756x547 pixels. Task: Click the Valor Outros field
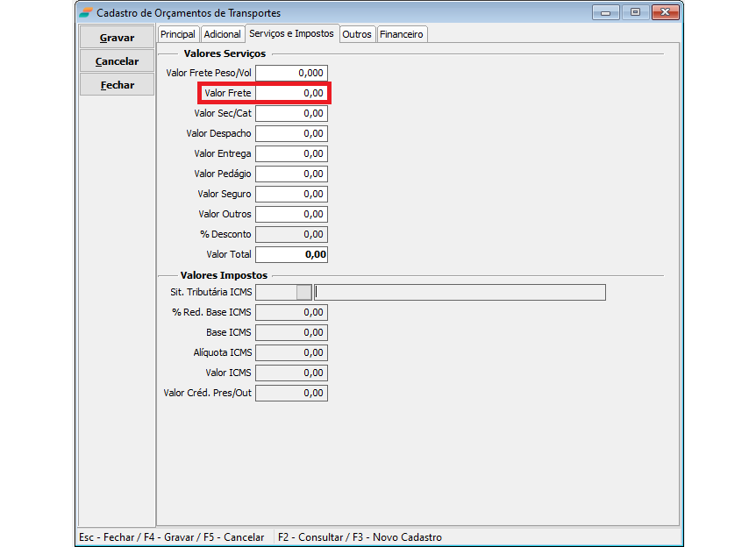pyautogui.click(x=291, y=214)
